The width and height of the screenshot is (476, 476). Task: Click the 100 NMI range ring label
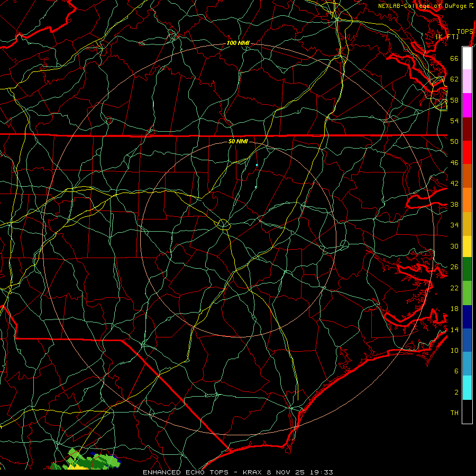pos(238,43)
